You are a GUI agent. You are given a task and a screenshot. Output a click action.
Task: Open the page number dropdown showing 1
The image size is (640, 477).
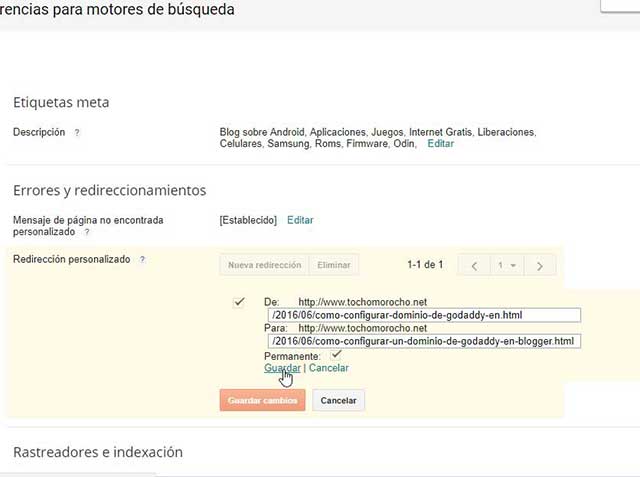tap(507, 266)
